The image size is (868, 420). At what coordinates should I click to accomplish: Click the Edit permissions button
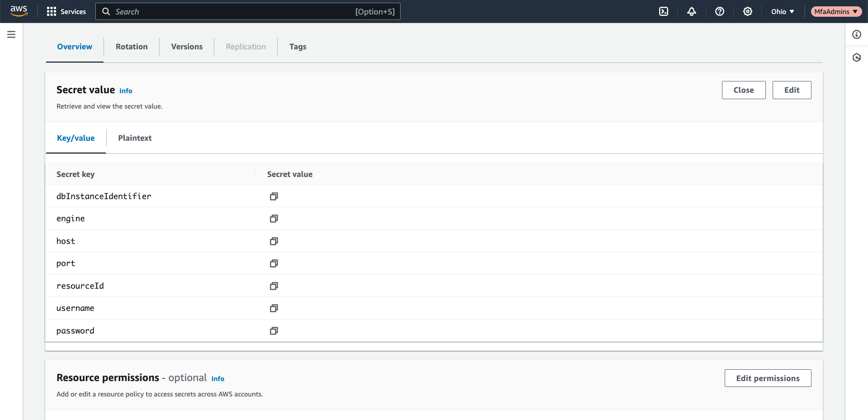[x=768, y=378]
